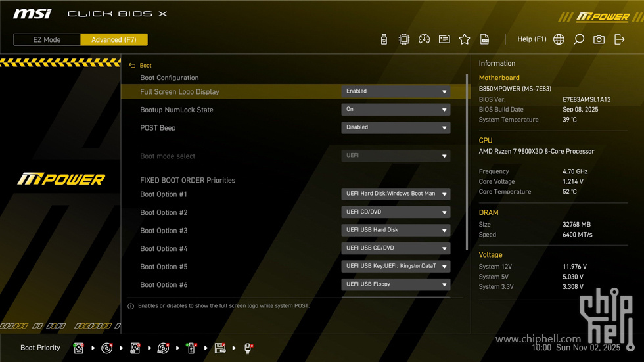Open the search magnifier icon

(579, 39)
